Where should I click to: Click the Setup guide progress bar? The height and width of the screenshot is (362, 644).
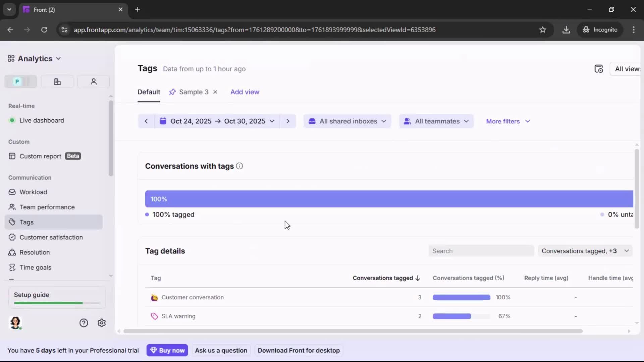[56, 303]
